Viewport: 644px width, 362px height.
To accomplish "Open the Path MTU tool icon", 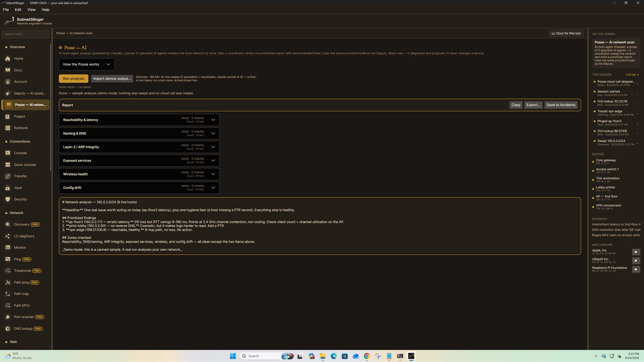I will point(8,305).
